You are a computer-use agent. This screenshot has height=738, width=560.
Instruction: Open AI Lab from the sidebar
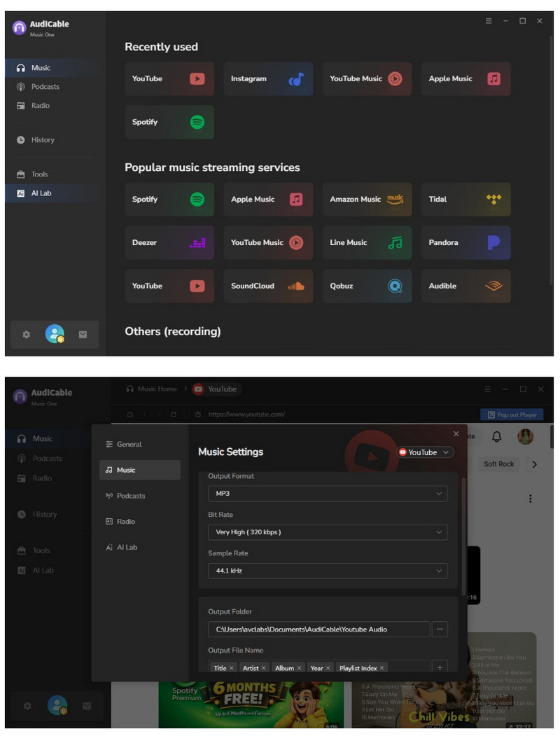[x=42, y=193]
